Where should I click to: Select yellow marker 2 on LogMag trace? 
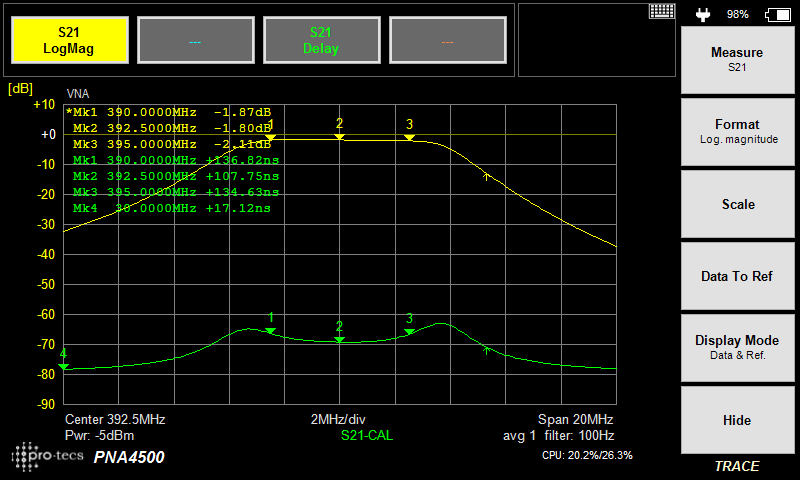pos(339,135)
